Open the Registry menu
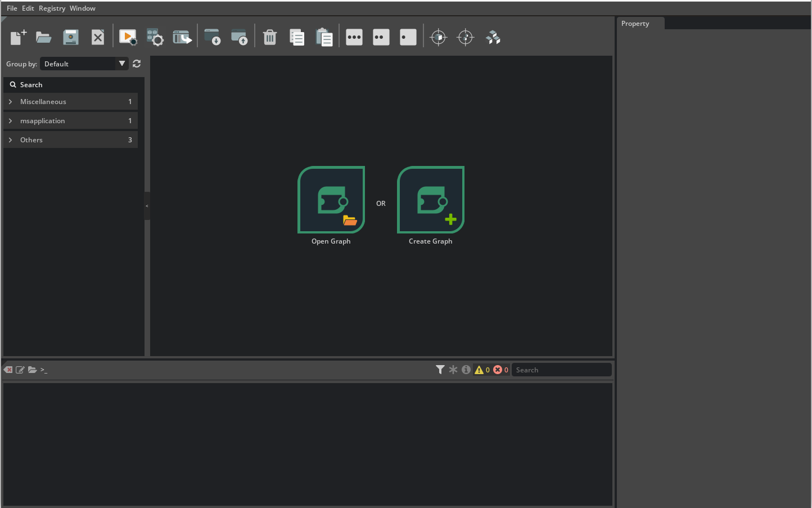The height and width of the screenshot is (508, 812). coord(52,8)
